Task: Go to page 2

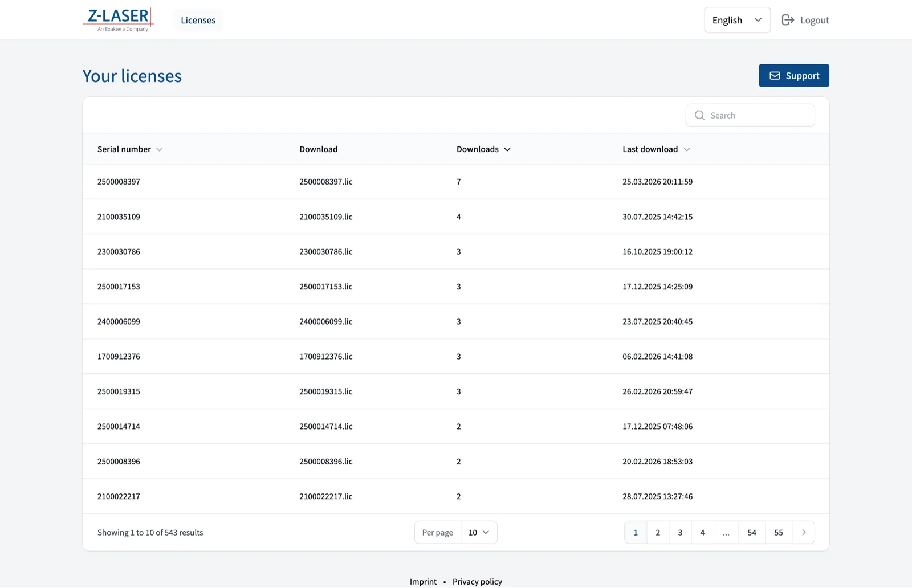Action: coord(658,532)
